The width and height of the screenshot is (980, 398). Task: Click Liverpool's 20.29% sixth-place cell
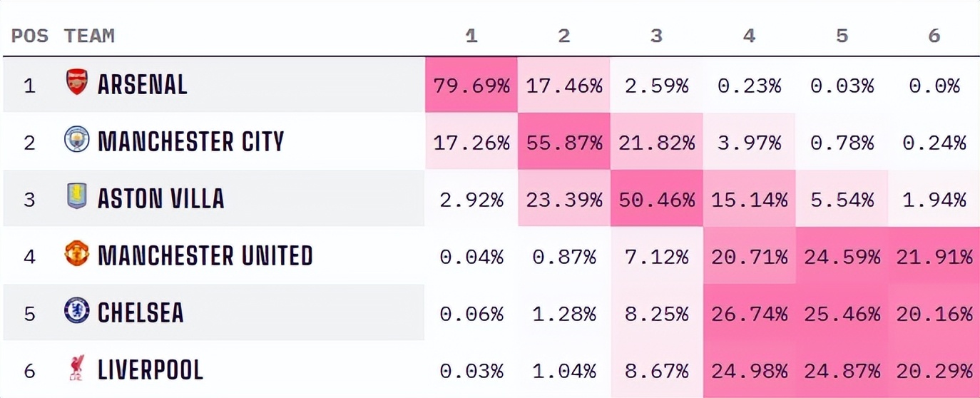934,370
